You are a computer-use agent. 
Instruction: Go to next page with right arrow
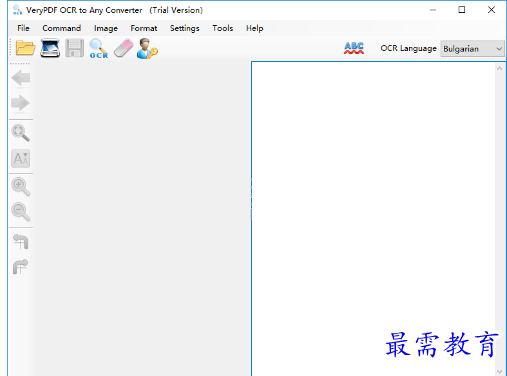(21, 103)
